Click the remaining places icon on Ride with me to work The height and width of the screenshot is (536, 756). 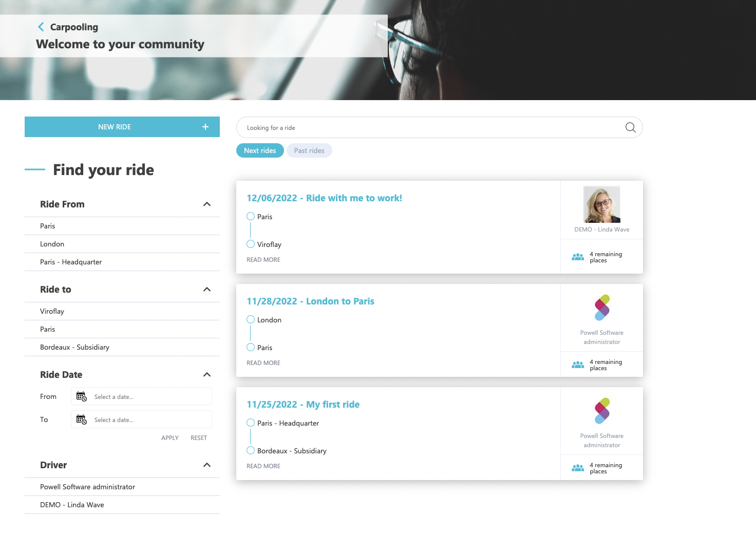coord(577,257)
